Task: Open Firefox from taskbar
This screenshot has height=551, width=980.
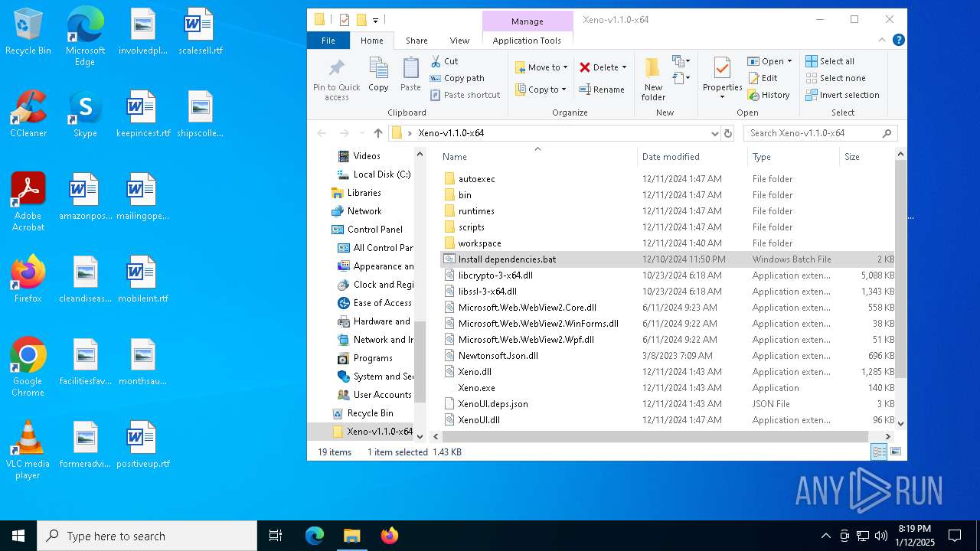Action: click(389, 536)
